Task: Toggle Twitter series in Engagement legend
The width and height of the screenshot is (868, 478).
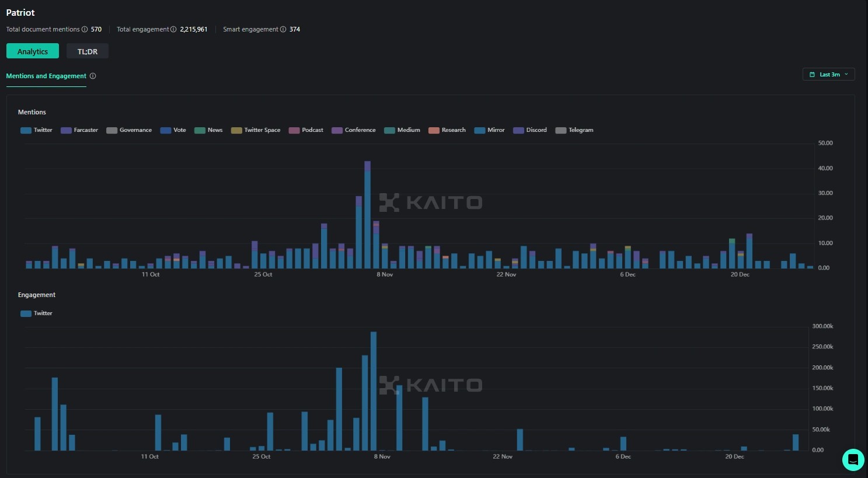Action: [x=37, y=313]
